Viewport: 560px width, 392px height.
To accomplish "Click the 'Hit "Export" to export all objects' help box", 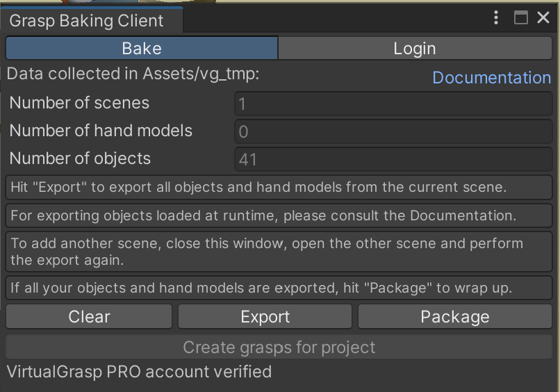I will pos(279,187).
